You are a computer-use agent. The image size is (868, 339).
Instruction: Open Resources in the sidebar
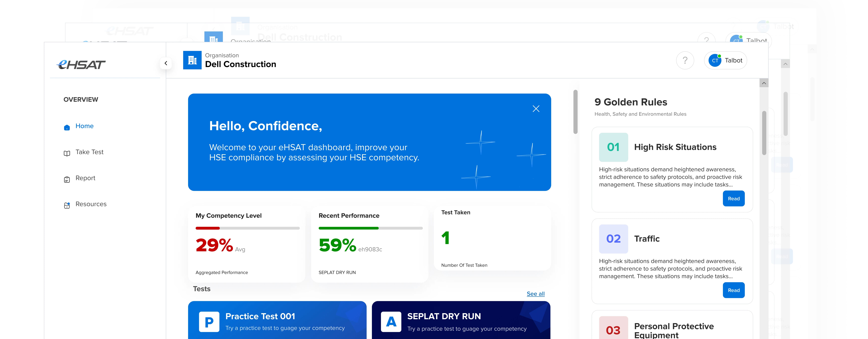click(91, 204)
